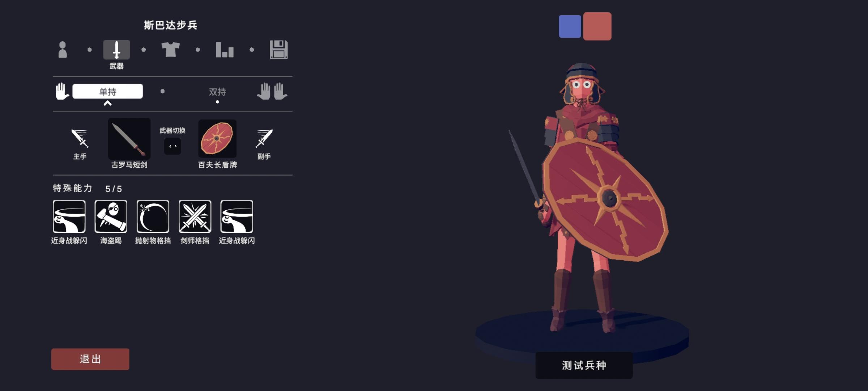Click the 测试兵种 test unit button

coord(584,365)
